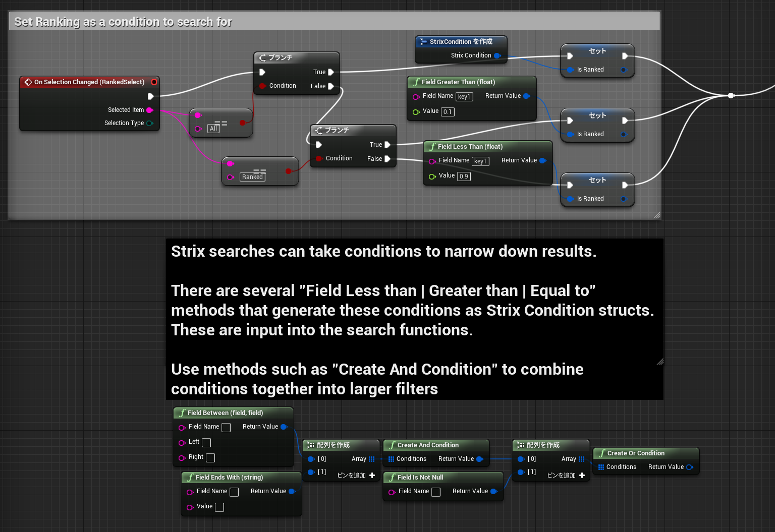Select Field Between (field, field) node title
This screenshot has height=532, width=775.
tap(225, 412)
